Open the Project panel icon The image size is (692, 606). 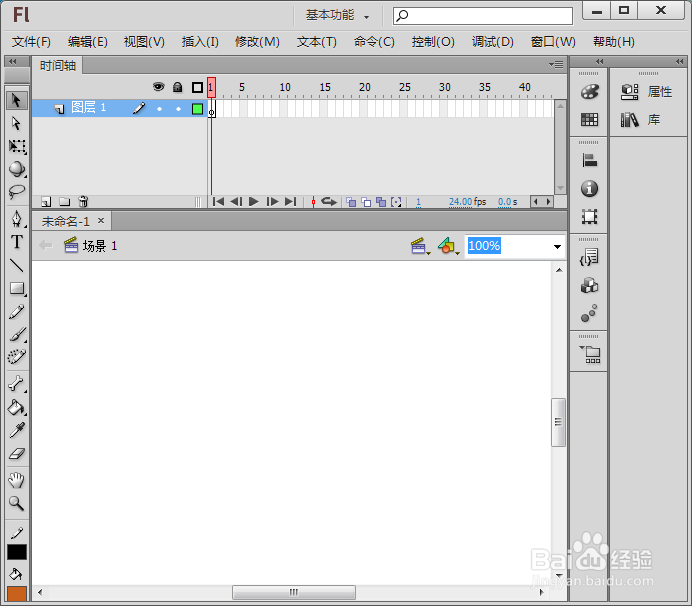point(590,354)
